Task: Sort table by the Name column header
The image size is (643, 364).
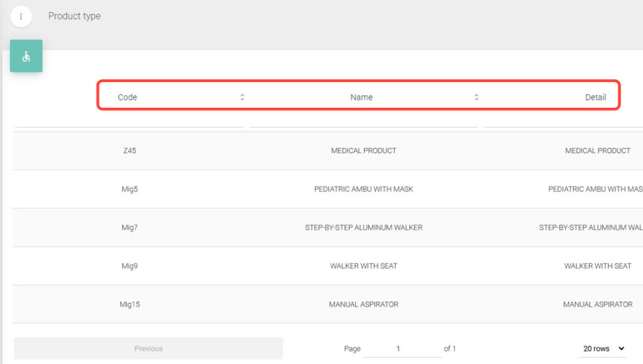Action: [361, 97]
